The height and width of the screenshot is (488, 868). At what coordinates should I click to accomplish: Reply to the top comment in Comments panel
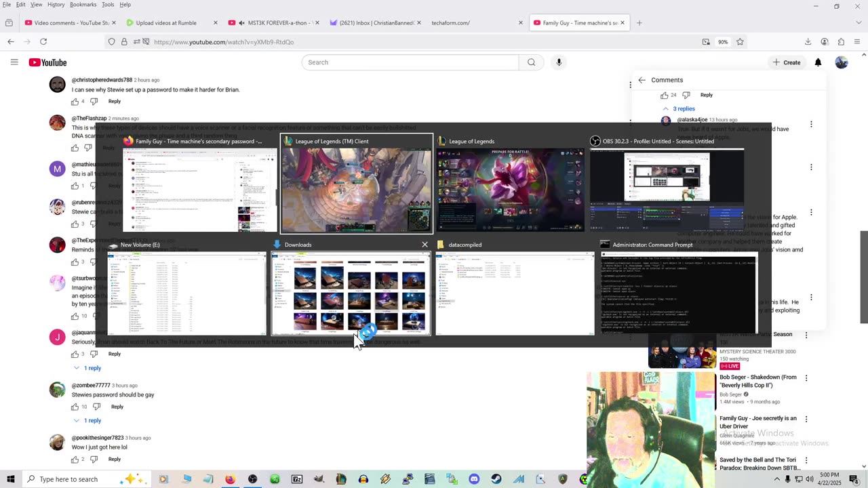(706, 95)
